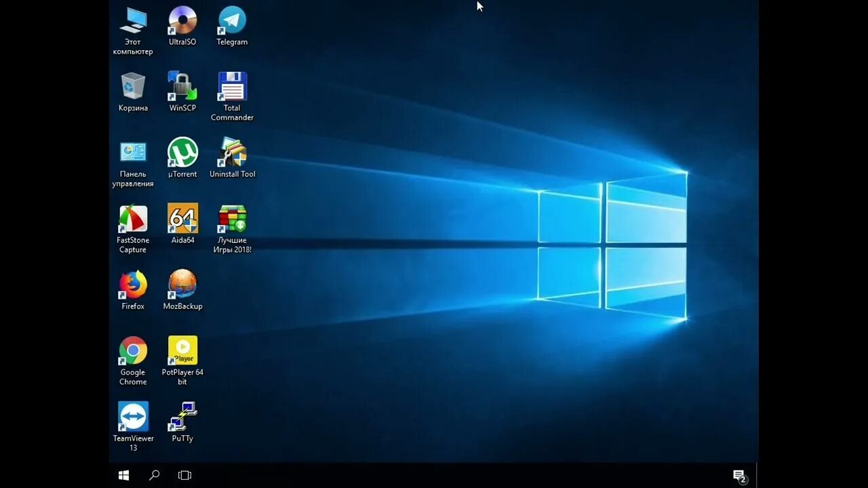This screenshot has height=488, width=868.
Task: Click the Show desktop strip at taskbar edge
Action: point(757,476)
